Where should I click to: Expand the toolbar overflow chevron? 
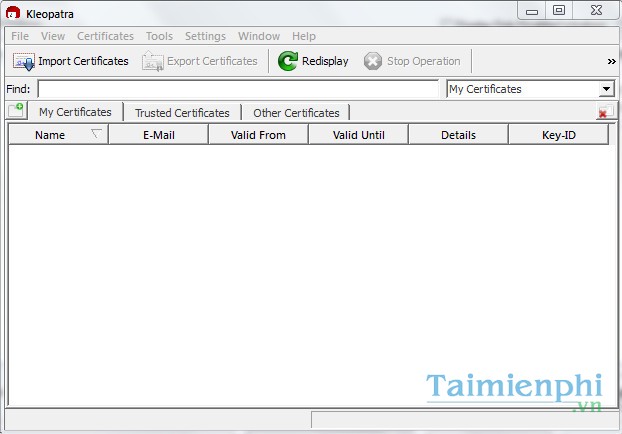point(611,61)
